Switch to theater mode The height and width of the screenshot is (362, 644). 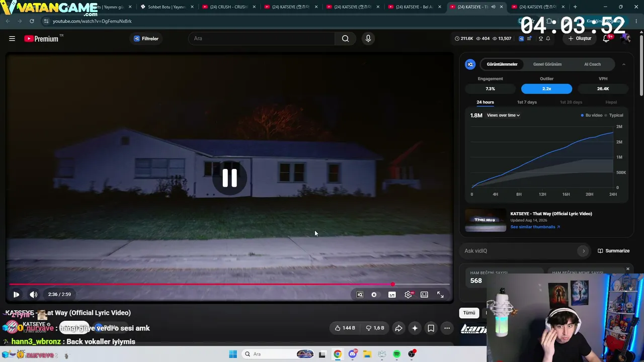coord(424,295)
